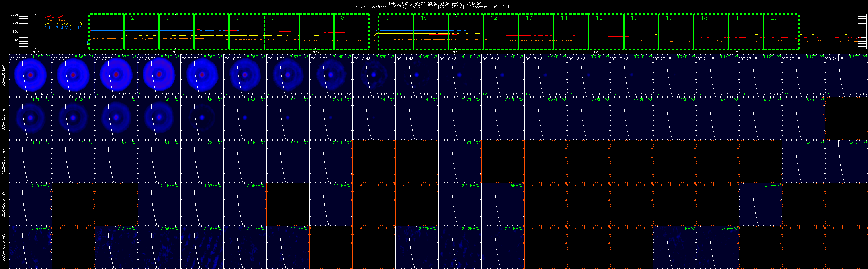Screen dimensions: 868x269
Task: Click the 09:24 time axis label
Action: 736,52
